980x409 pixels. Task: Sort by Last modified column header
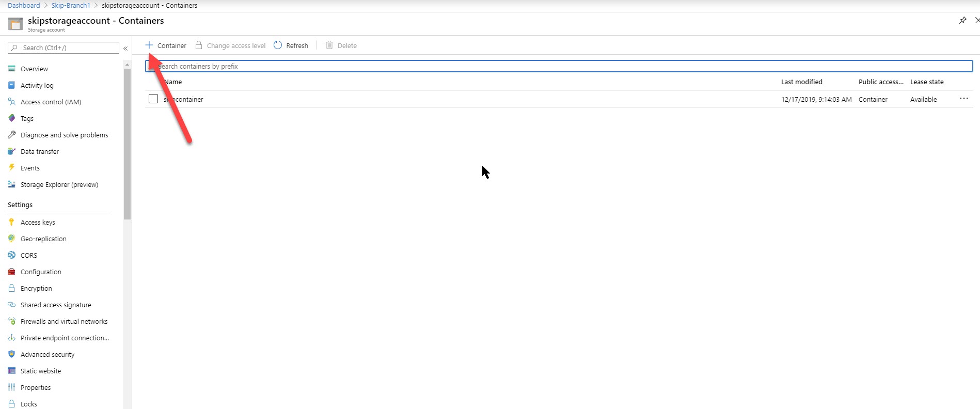[801, 82]
